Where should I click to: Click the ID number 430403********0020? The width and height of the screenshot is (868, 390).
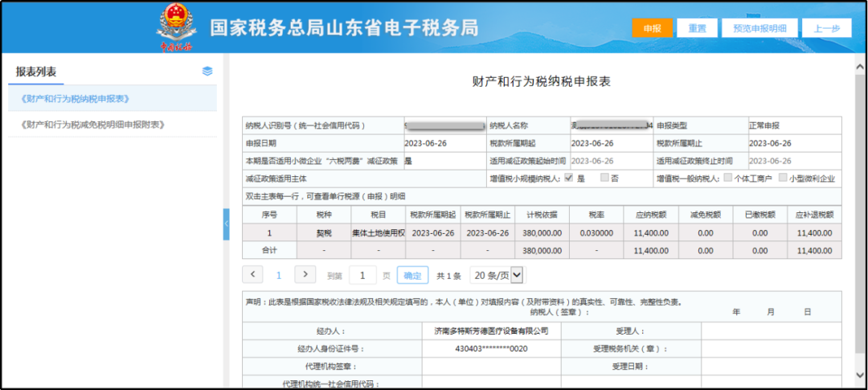[x=492, y=349]
